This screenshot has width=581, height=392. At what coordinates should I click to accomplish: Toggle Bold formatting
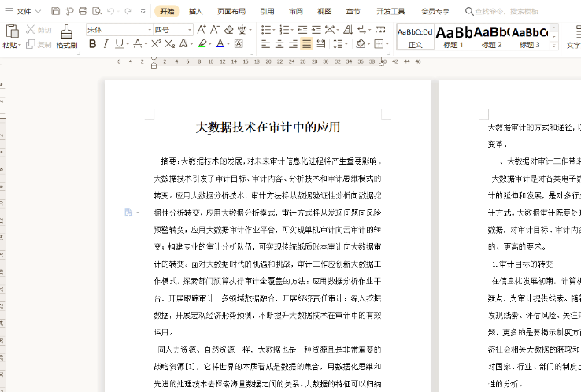[92, 44]
